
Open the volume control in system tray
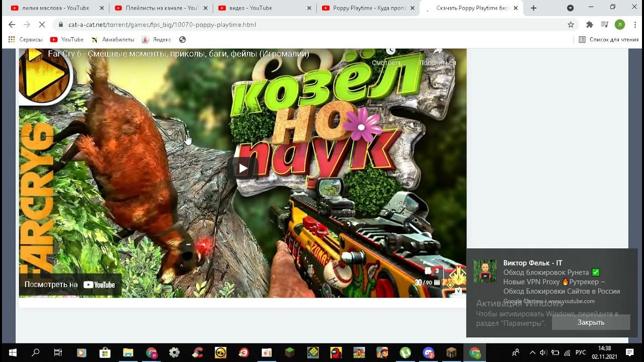pyautogui.click(x=543, y=352)
